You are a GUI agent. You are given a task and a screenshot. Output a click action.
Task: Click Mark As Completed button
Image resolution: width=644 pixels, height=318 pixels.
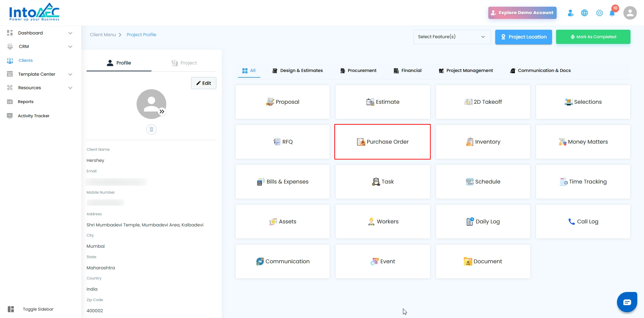click(x=593, y=37)
